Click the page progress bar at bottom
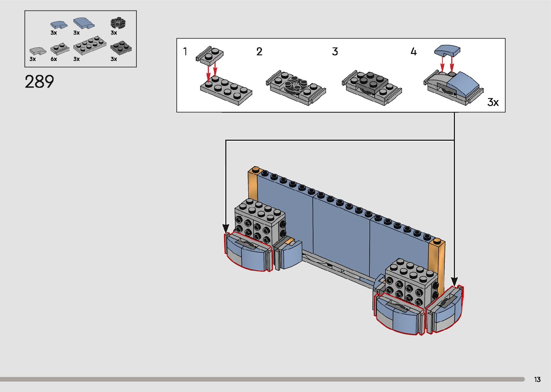 tap(262, 379)
